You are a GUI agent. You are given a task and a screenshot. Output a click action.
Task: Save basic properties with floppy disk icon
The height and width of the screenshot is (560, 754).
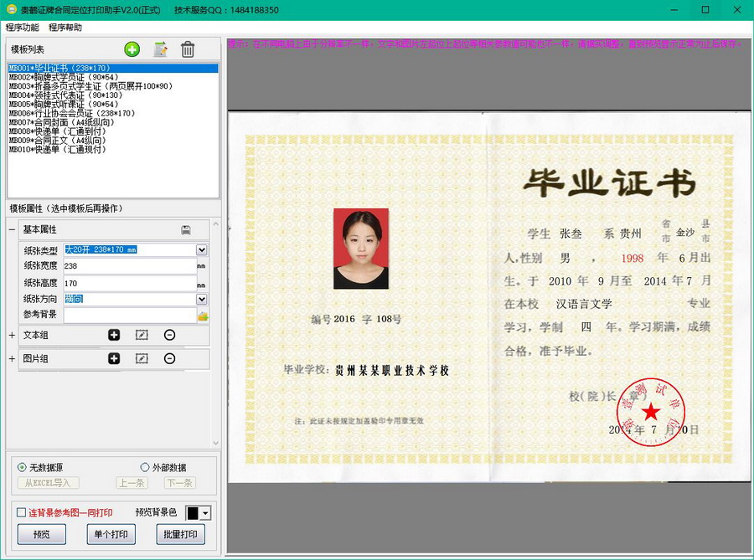pyautogui.click(x=186, y=230)
